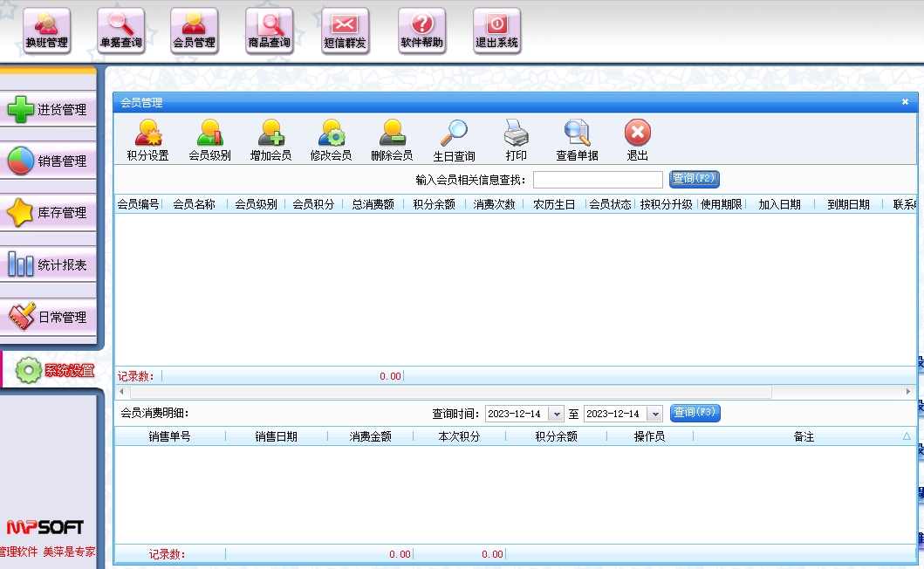The width and height of the screenshot is (924, 569).
Task: Click the member information search field
Action: [x=598, y=180]
